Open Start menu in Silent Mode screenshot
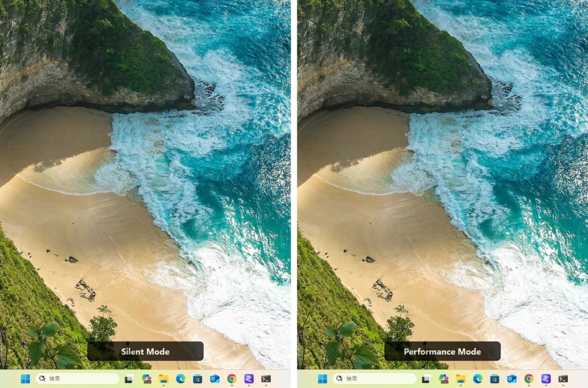 click(x=25, y=379)
